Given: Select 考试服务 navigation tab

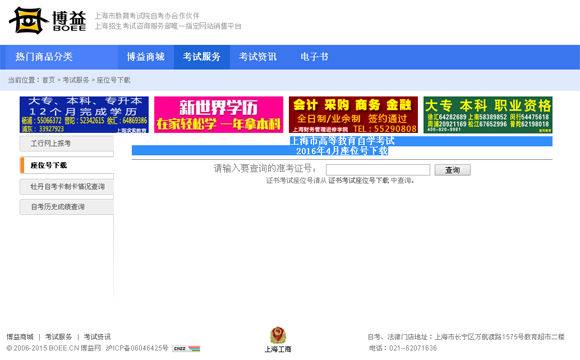Looking at the screenshot, I should pyautogui.click(x=202, y=57).
